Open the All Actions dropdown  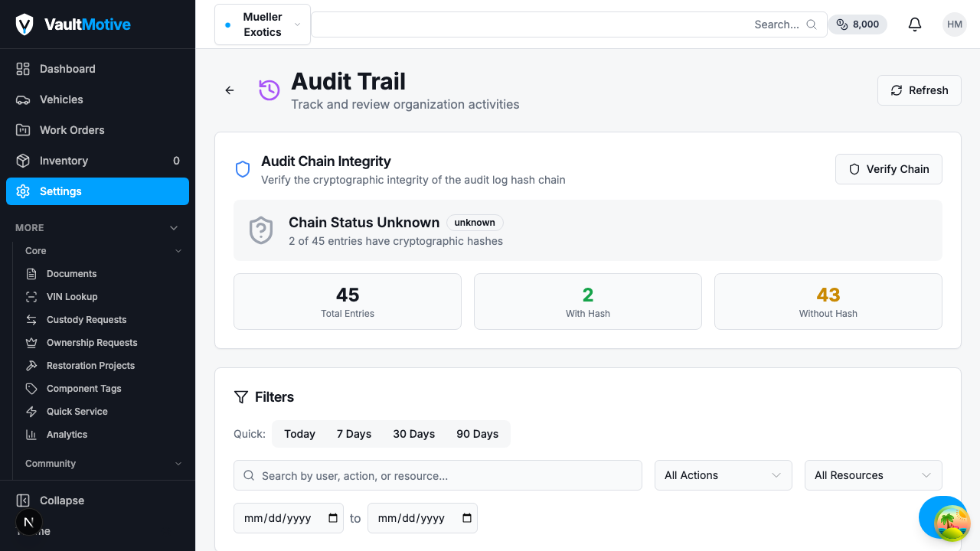pos(724,475)
